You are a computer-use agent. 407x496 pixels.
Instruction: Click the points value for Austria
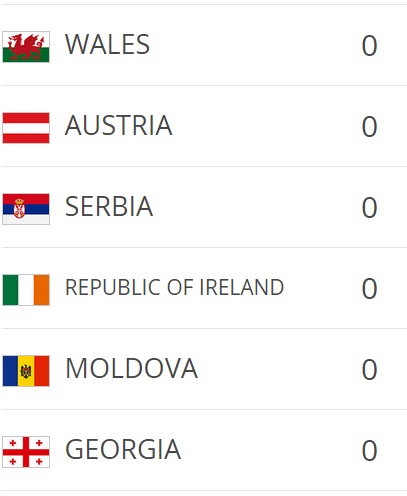point(369,127)
